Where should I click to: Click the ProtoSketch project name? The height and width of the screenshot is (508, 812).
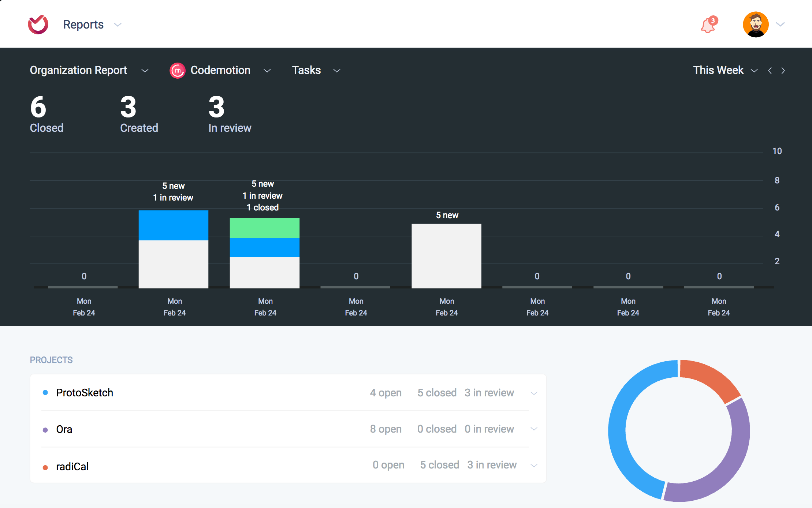(85, 393)
